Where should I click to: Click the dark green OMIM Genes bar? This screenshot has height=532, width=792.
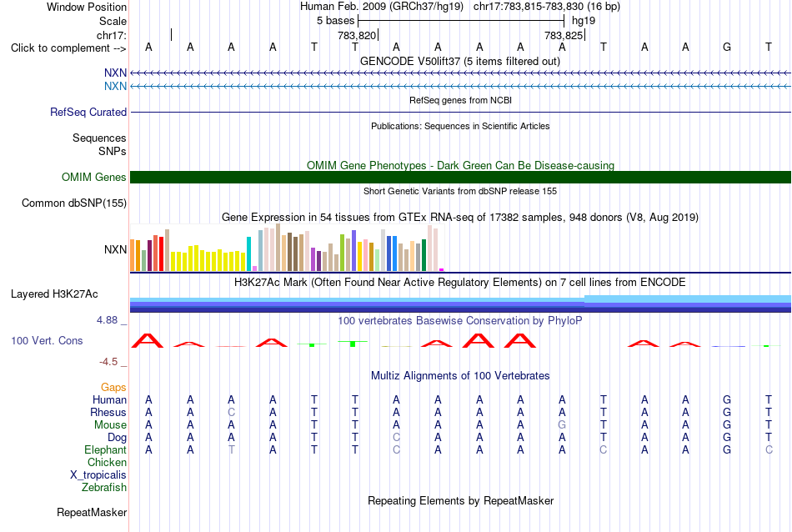tap(461, 178)
